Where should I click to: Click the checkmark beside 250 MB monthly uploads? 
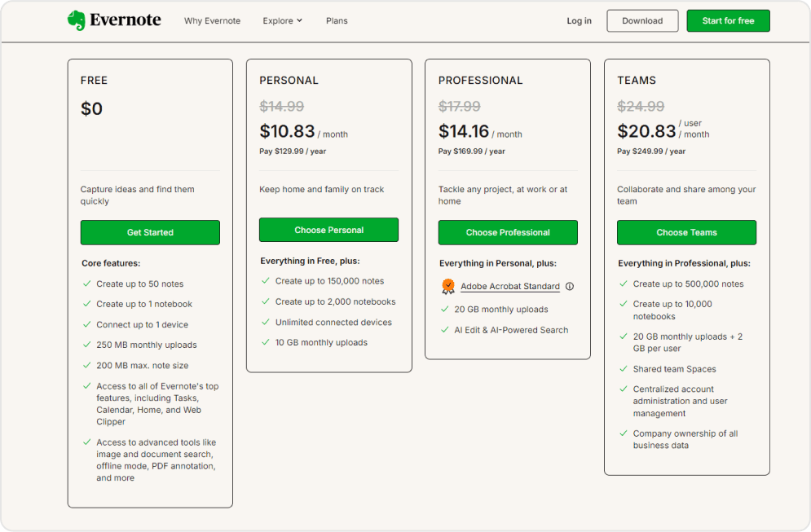(87, 345)
